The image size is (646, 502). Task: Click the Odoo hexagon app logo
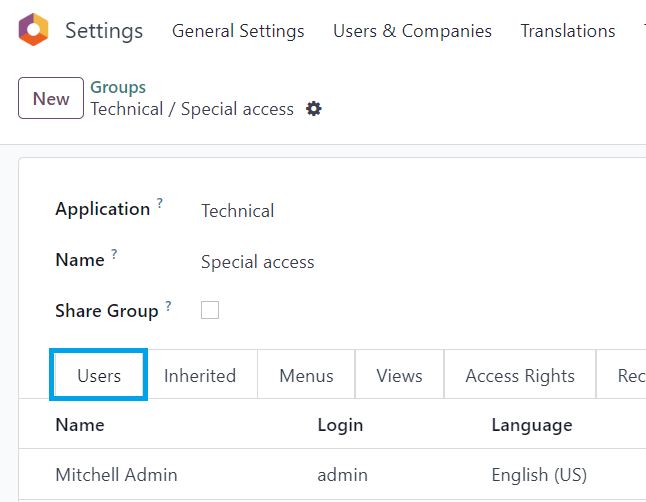(x=33, y=30)
